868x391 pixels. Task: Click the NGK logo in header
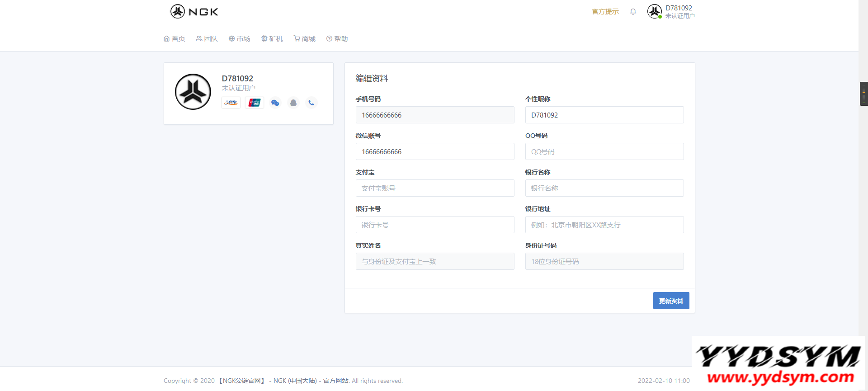[194, 12]
